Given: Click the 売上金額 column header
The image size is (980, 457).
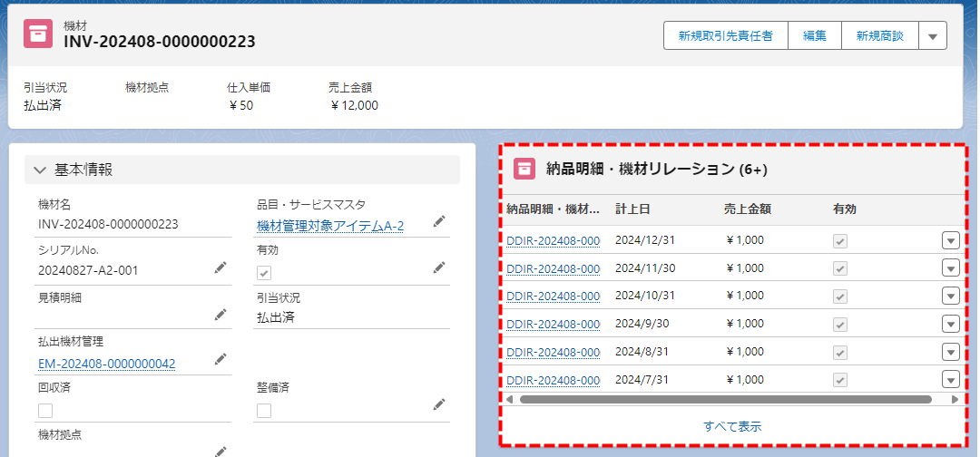Looking at the screenshot, I should point(747,209).
